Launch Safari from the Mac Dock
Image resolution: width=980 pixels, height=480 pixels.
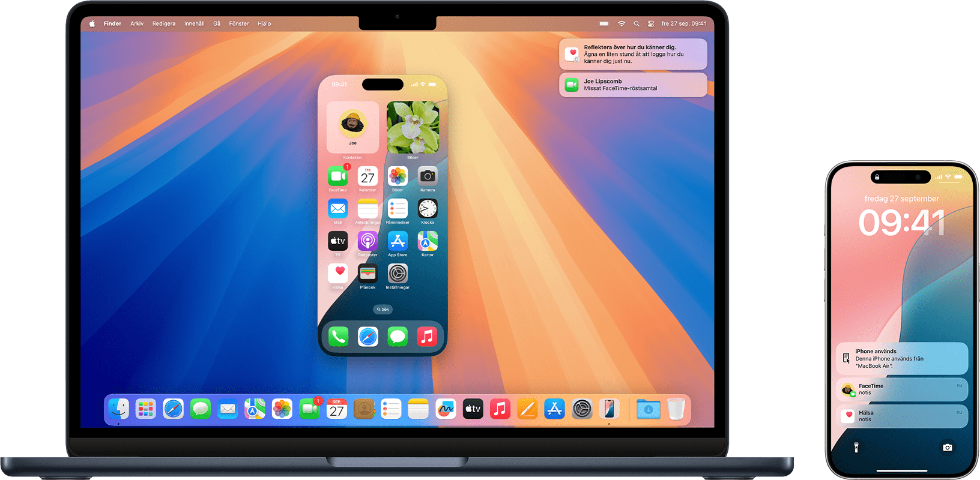[x=173, y=409]
